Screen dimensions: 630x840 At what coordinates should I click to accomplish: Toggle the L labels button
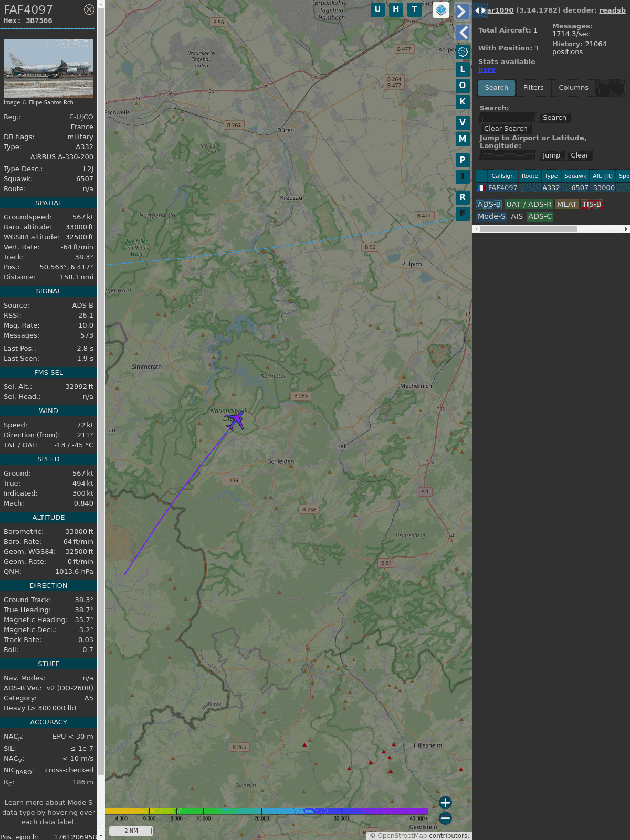[x=463, y=69]
